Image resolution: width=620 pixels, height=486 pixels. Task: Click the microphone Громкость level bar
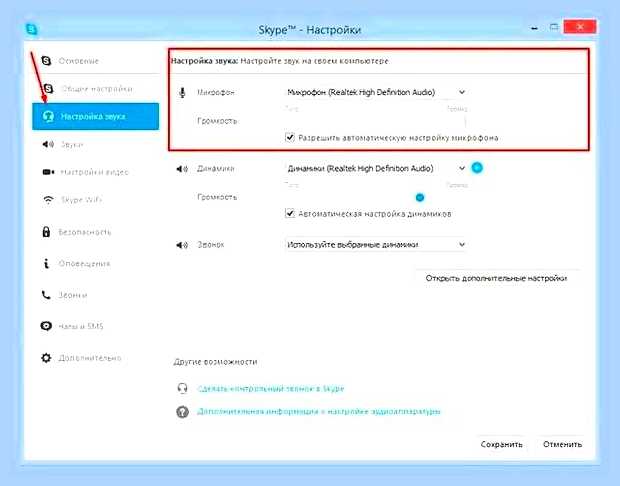375,121
